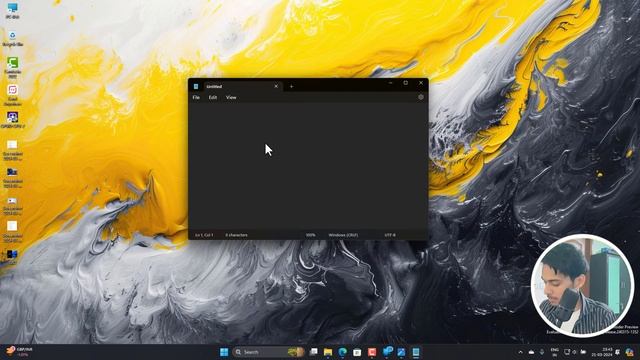Screen dimensions: 640x360
Task: Add a new tab in Notepad
Action: [x=291, y=87]
